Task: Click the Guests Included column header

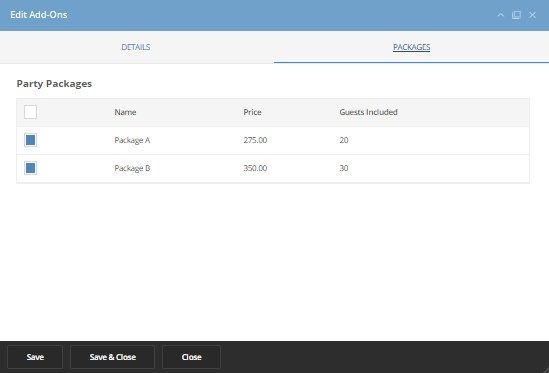Action: [x=368, y=112]
